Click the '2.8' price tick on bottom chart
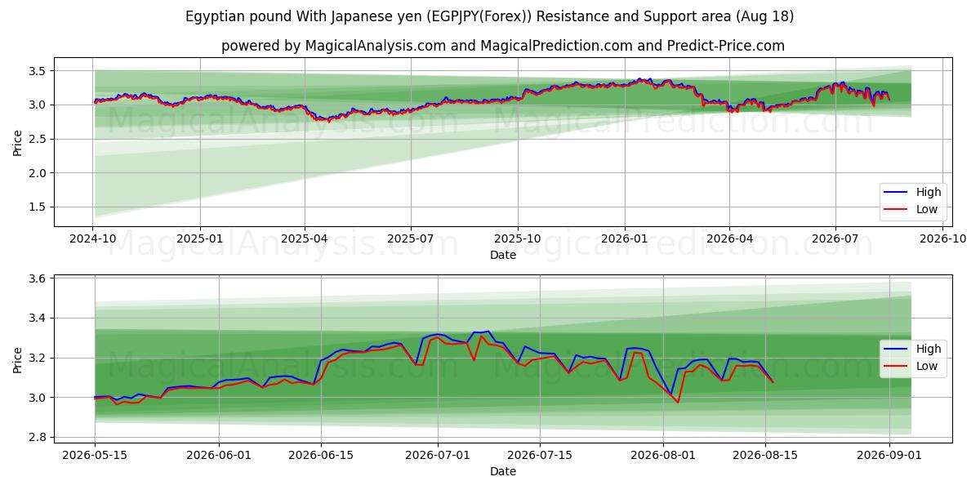This screenshot has height=490, width=980. tap(38, 438)
